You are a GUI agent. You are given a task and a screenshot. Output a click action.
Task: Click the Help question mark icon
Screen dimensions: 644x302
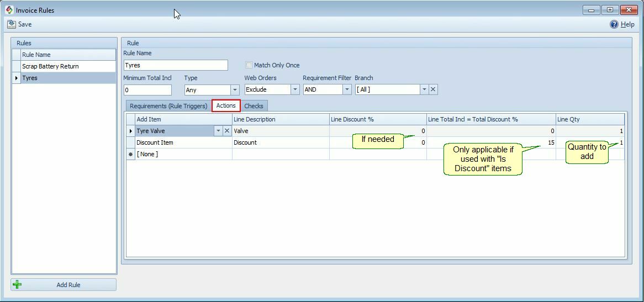[614, 24]
